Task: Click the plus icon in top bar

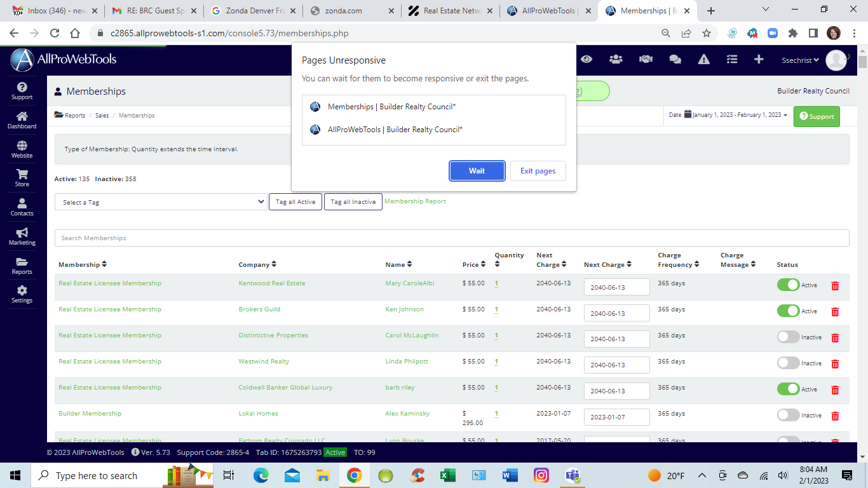Action: pos(759,59)
